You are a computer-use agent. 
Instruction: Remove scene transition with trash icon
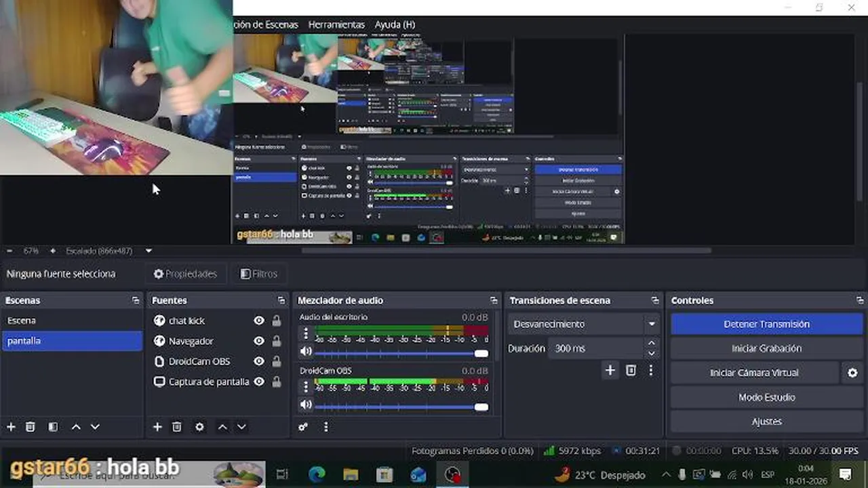coord(631,370)
